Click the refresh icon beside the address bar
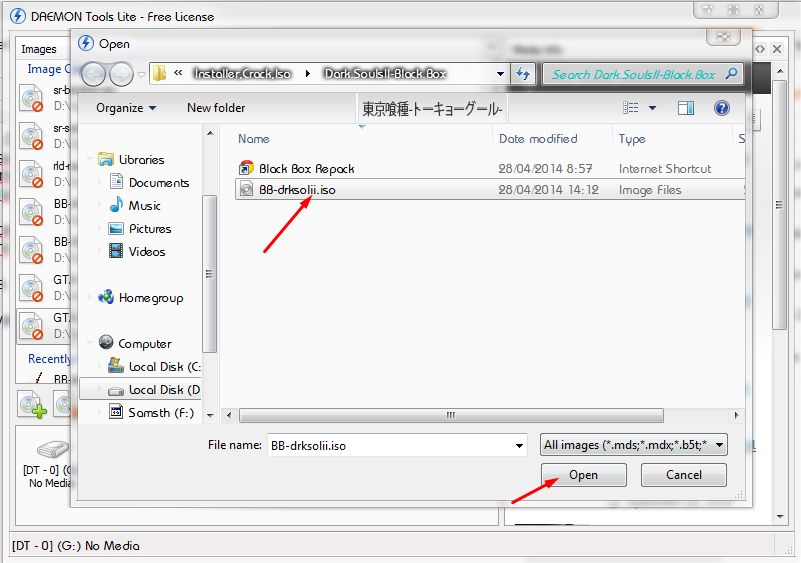The image size is (801, 563). point(523,74)
